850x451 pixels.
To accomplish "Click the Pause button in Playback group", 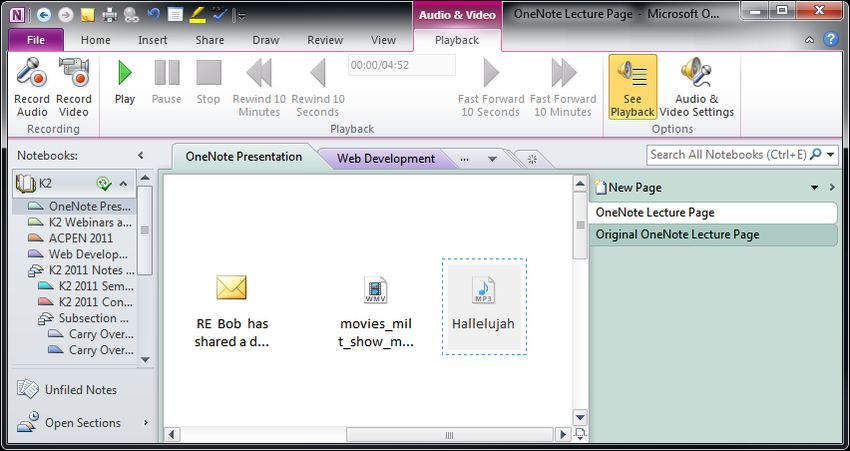I will tap(166, 81).
